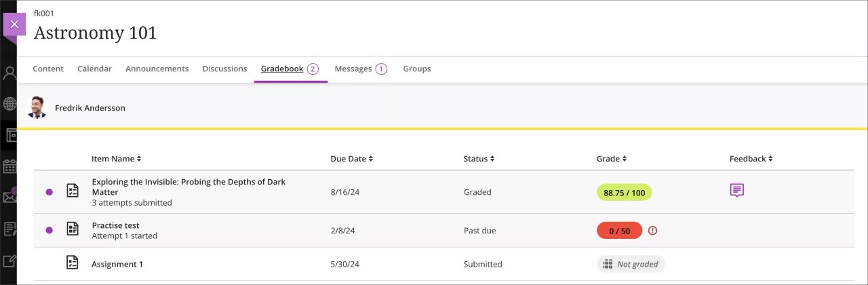Open the calendar icon in left sidebar
This screenshot has height=285, width=868.
tap(9, 166)
